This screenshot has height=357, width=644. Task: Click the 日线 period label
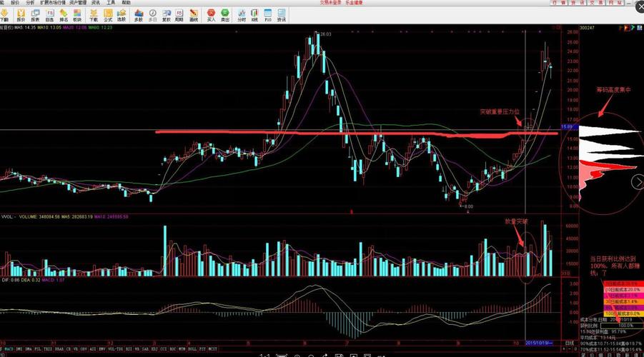point(569,343)
